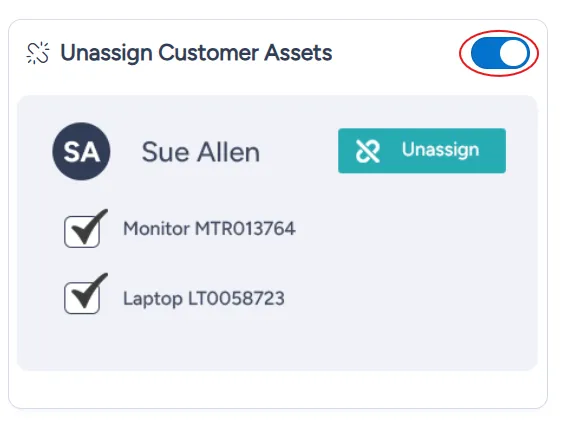562x424 pixels.
Task: Uncheck the Monitor MTR013764 checkbox
Action: point(82,232)
